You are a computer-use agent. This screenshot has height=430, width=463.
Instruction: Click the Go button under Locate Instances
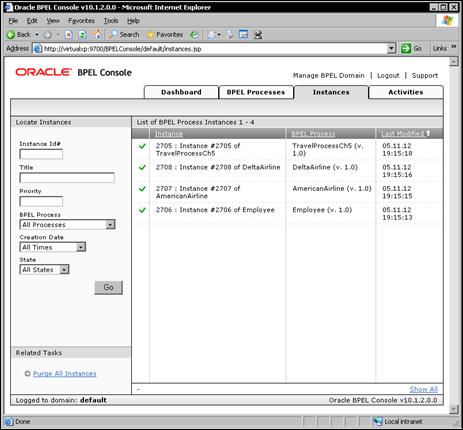(x=109, y=287)
